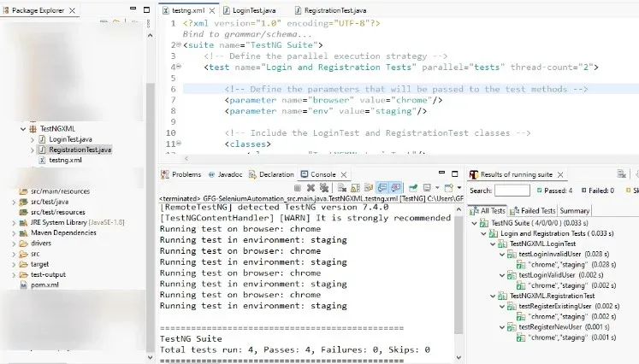Toggle Show Console When Standard Out Changes
639x364 pixels.
pos(382,188)
